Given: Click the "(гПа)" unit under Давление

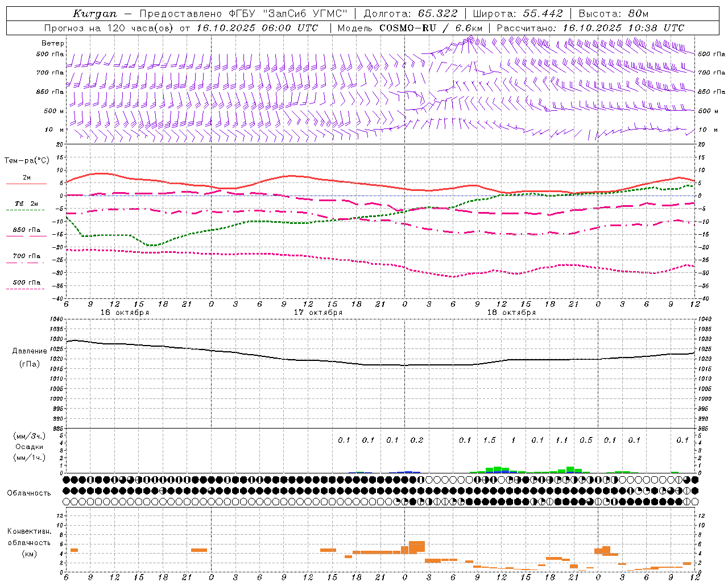Looking at the screenshot, I should pos(30,364).
